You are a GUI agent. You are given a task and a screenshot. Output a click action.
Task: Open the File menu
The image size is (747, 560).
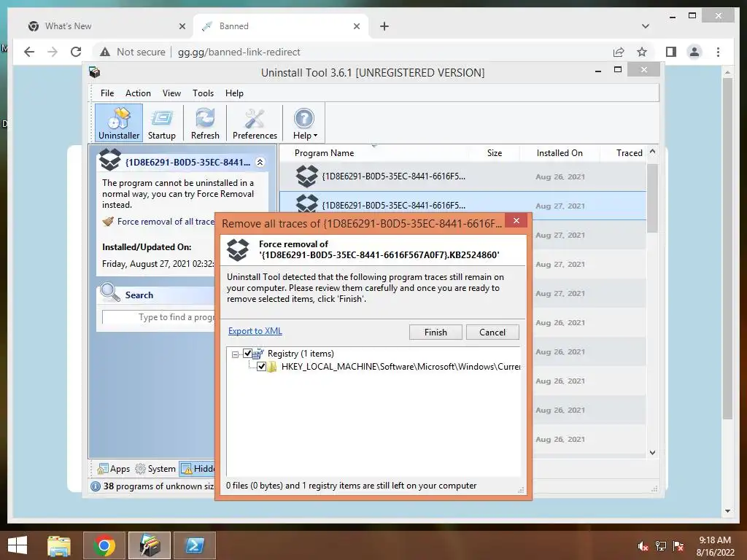pos(107,93)
